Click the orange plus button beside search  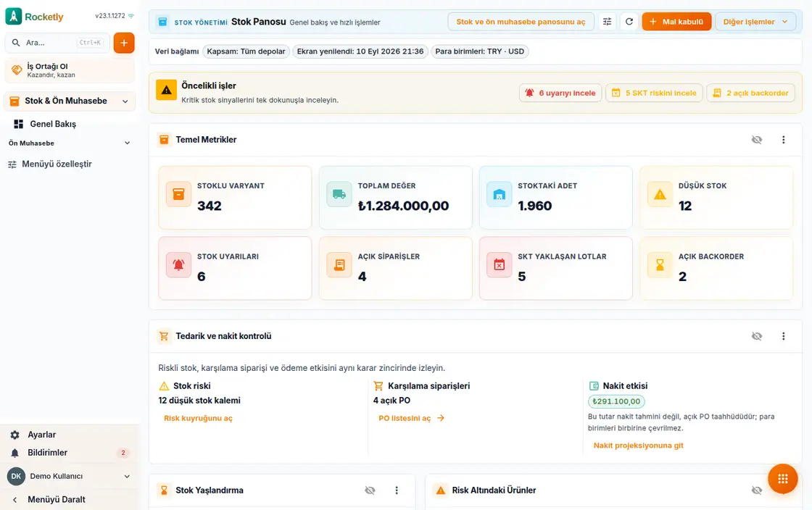(x=124, y=43)
